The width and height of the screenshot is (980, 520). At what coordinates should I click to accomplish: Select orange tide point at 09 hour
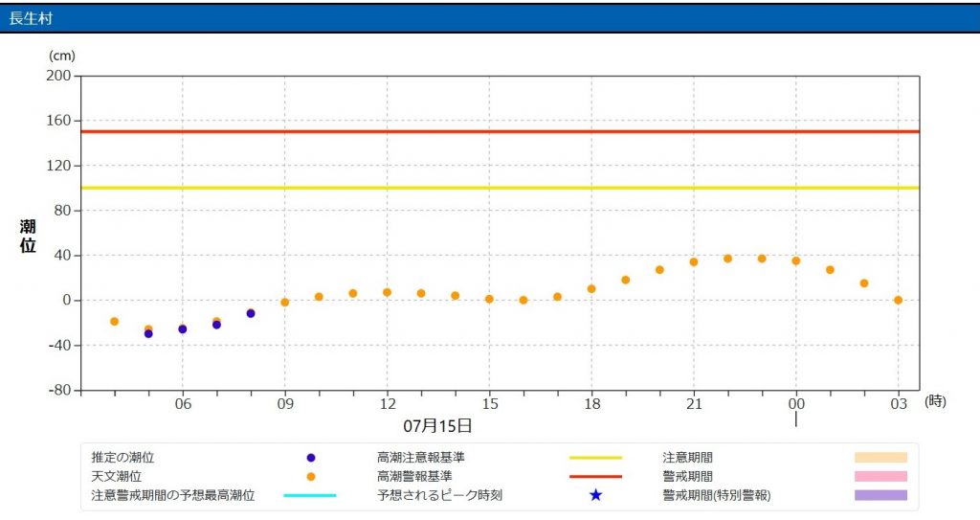tap(285, 303)
